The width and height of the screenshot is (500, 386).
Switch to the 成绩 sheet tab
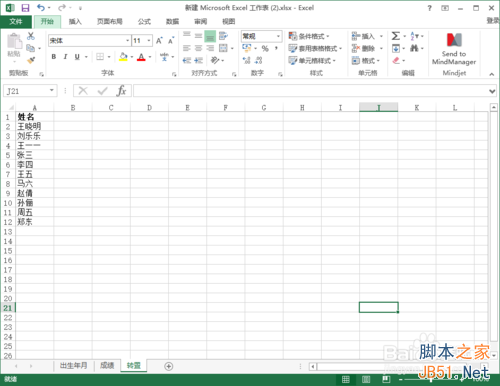[107, 366]
